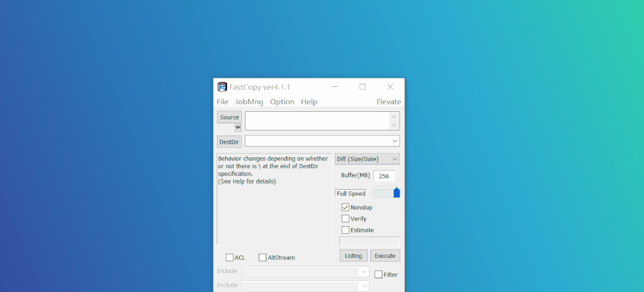Image resolution: width=644 pixels, height=292 pixels.
Task: Click the Source box scroll down arrow
Action: tap(394, 125)
